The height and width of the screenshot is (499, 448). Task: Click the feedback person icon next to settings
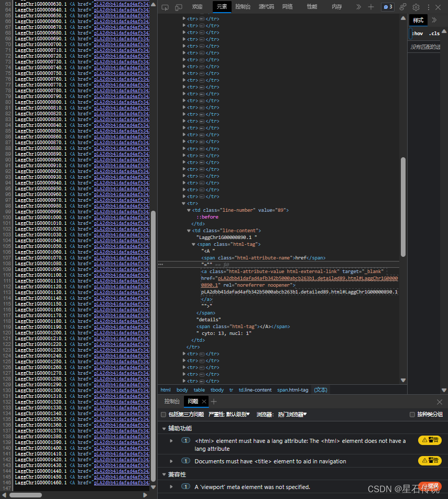[403, 7]
